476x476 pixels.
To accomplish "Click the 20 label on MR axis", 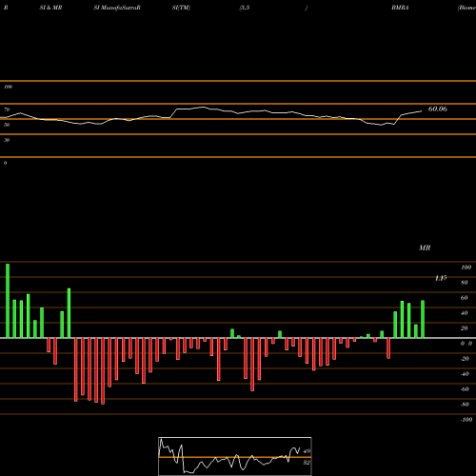I will tap(465, 328).
